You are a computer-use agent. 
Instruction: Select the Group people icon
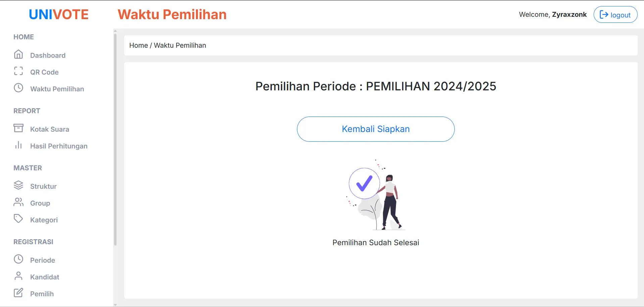coord(18,202)
